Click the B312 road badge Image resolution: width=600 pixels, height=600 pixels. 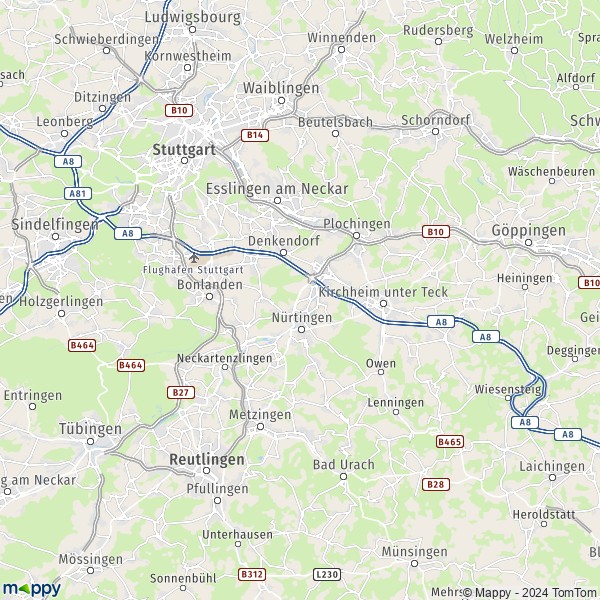pyautogui.click(x=252, y=574)
